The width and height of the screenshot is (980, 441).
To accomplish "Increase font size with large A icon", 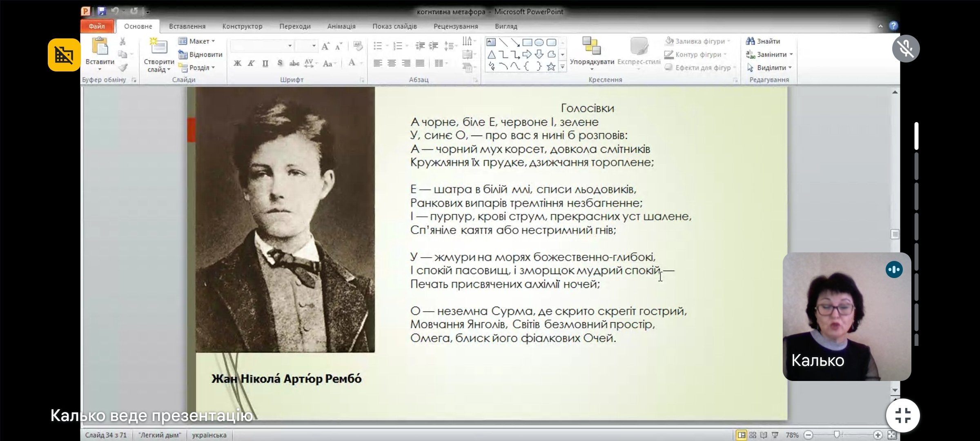I will [x=325, y=46].
